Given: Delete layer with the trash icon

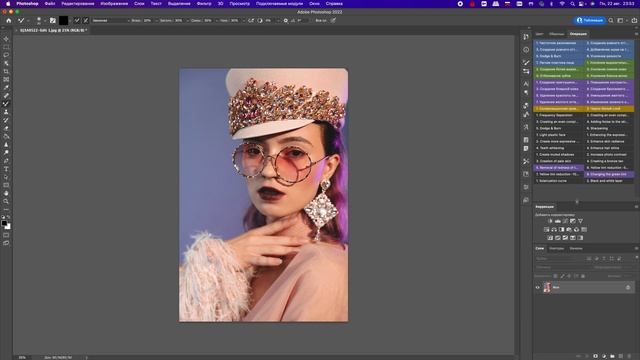Looking at the screenshot, I should click(629, 356).
